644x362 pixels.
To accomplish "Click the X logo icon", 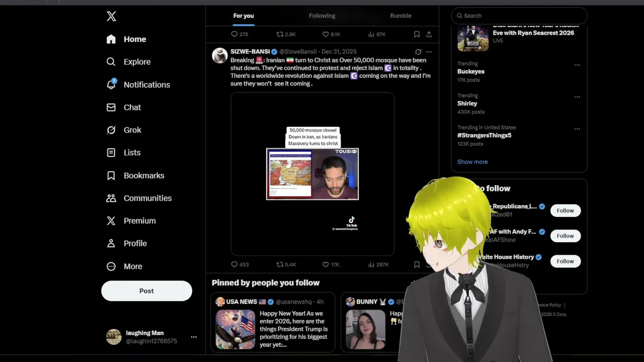I will click(112, 16).
